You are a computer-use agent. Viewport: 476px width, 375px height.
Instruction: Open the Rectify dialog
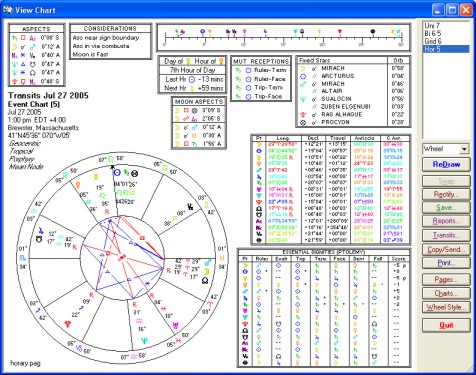[x=446, y=194]
